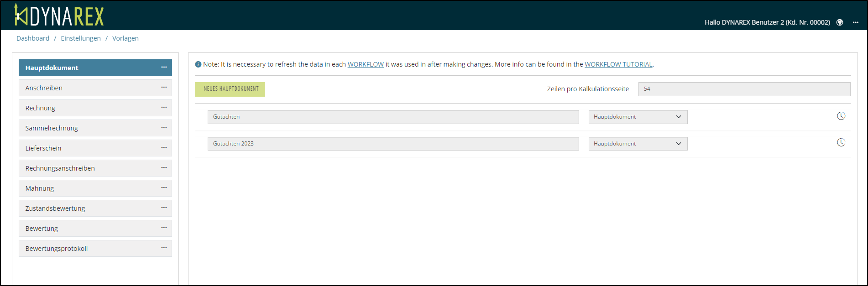Open history clock icon for Gutachten row

pyautogui.click(x=841, y=116)
